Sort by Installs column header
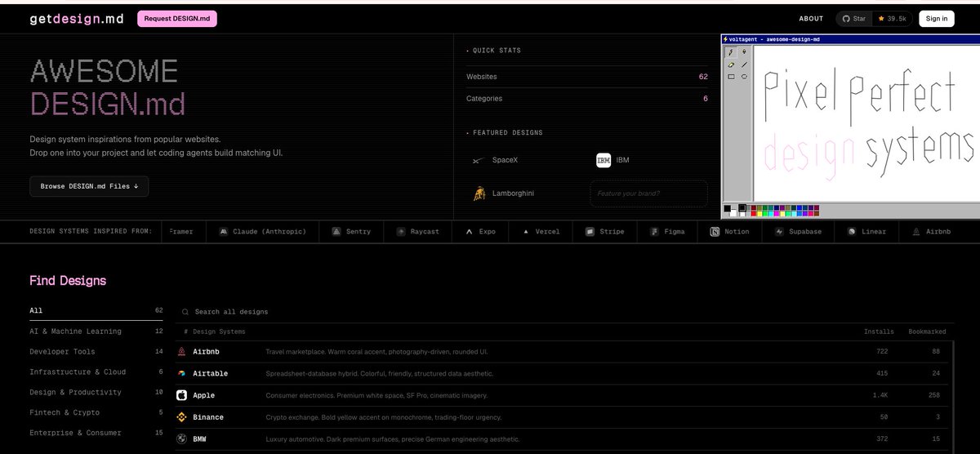This screenshot has width=980, height=454. point(879,332)
